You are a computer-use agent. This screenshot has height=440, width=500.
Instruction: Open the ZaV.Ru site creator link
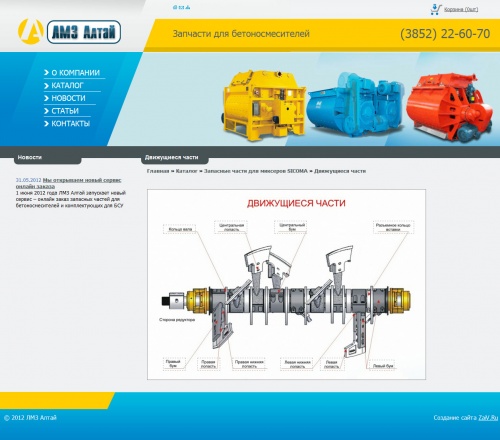click(x=488, y=417)
